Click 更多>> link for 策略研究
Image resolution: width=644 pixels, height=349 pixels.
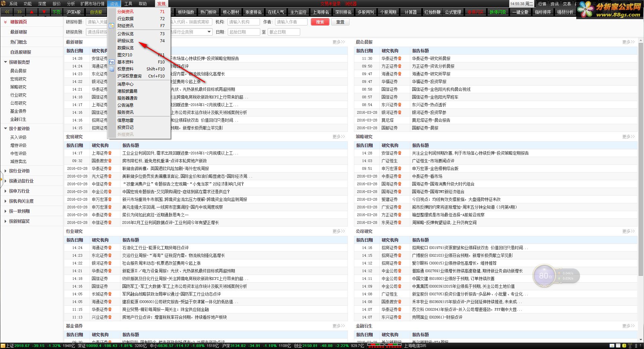tap(628, 137)
